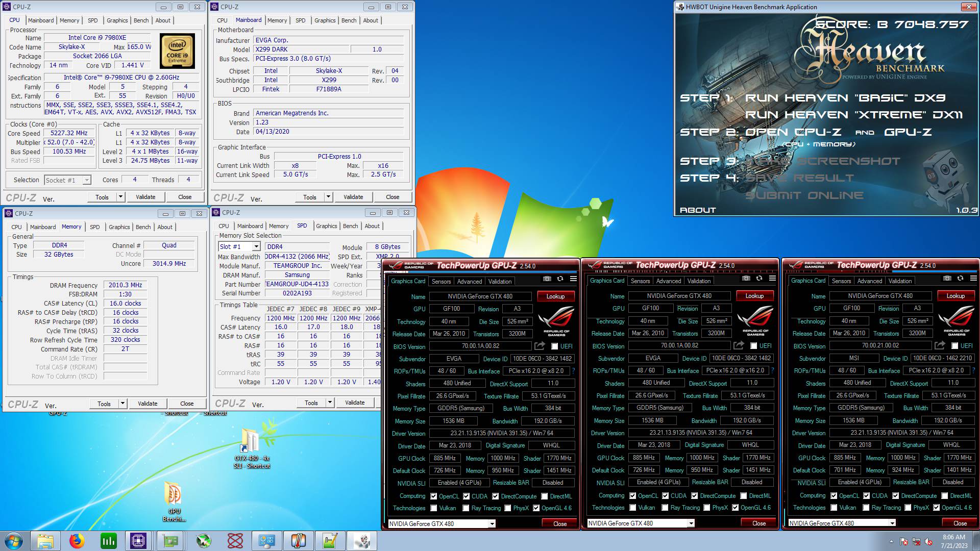The width and height of the screenshot is (980, 551).
Task: Click BIOS share icon in middle GPU-Z window
Action: tap(739, 345)
